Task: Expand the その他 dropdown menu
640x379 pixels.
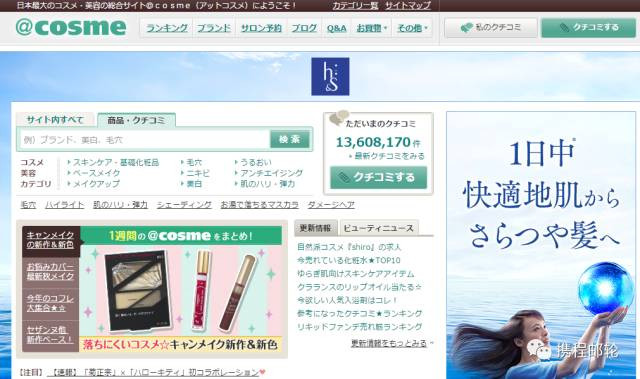Action: click(412, 28)
